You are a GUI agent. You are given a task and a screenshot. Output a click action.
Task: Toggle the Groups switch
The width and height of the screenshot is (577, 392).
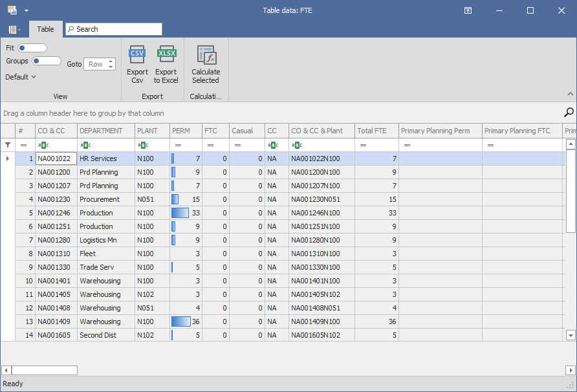click(47, 61)
